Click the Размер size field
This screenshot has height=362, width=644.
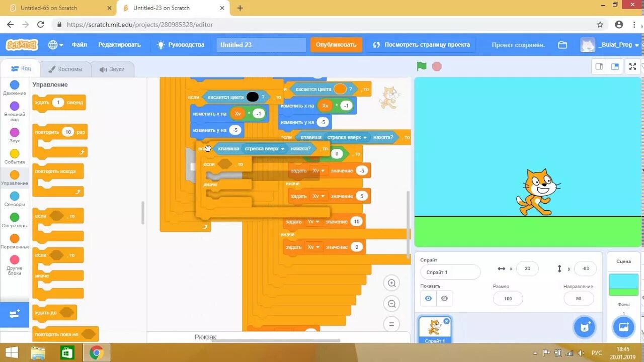pos(508,298)
